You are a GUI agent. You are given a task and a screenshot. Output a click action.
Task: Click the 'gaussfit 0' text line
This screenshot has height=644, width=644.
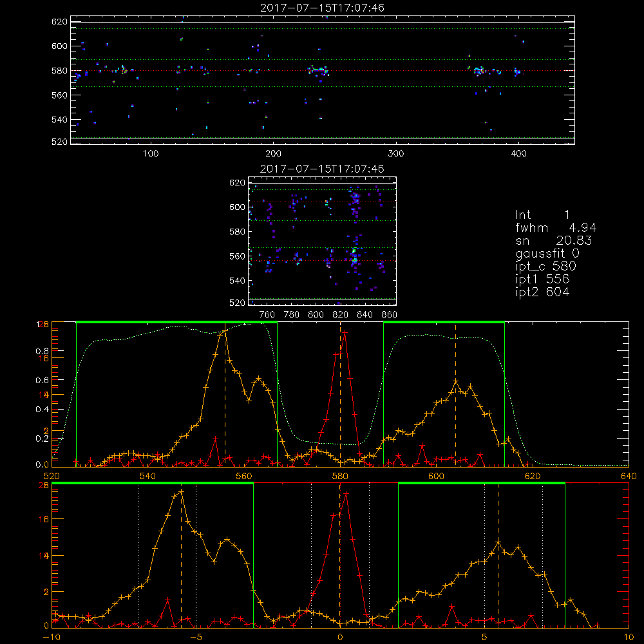pos(547,253)
